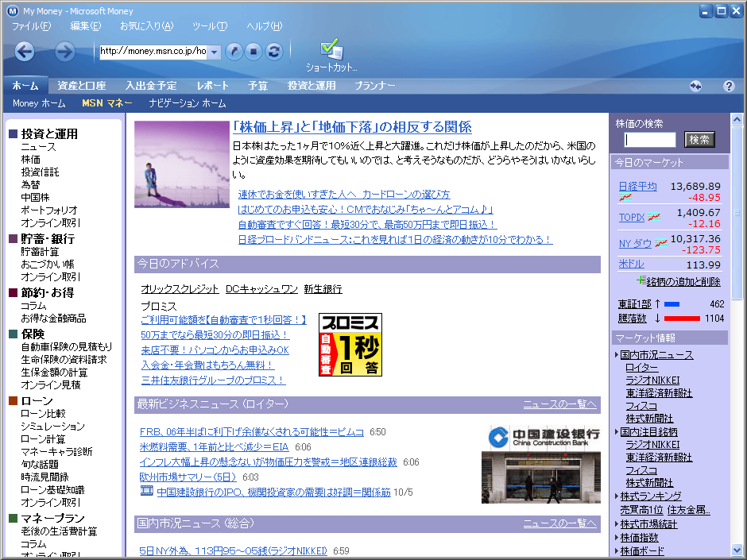Click the 東証1部 link in market panel
The image size is (747, 560).
[635, 303]
